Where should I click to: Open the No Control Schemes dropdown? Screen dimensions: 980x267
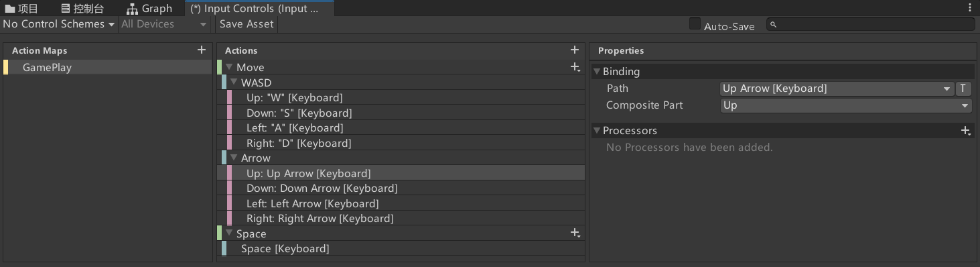pos(59,24)
